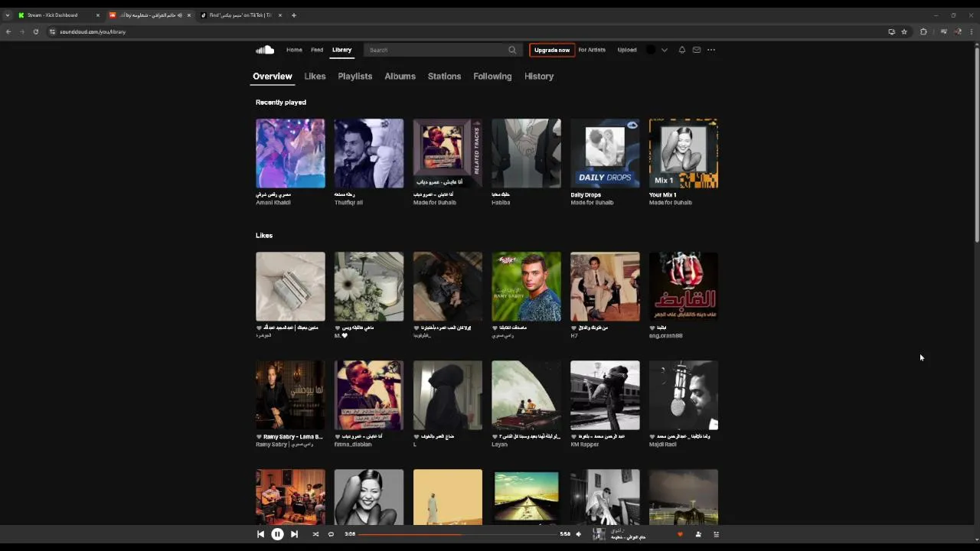The width and height of the screenshot is (980, 551).
Task: Close the Kick Dashboard tab
Action: [97, 15]
